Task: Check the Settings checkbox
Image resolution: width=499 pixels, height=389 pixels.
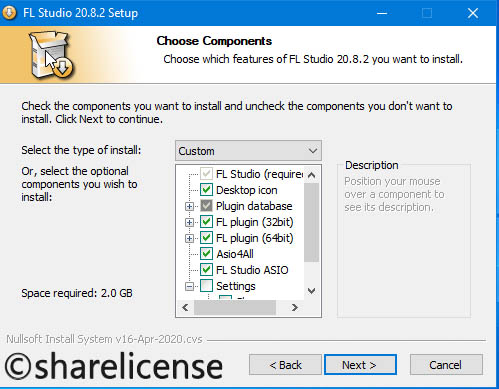Action: coord(206,286)
